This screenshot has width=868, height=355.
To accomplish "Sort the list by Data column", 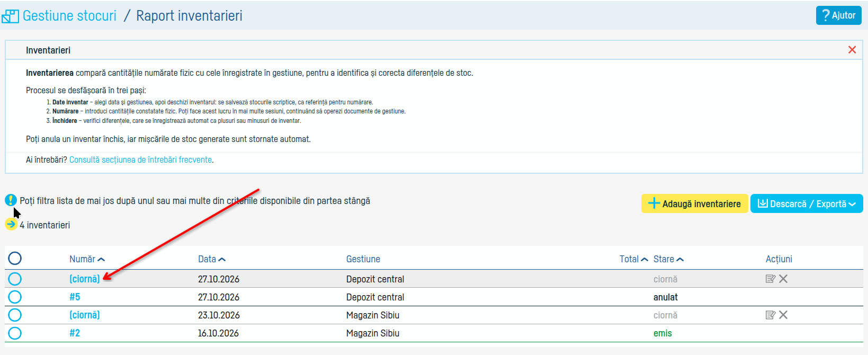I will [212, 259].
